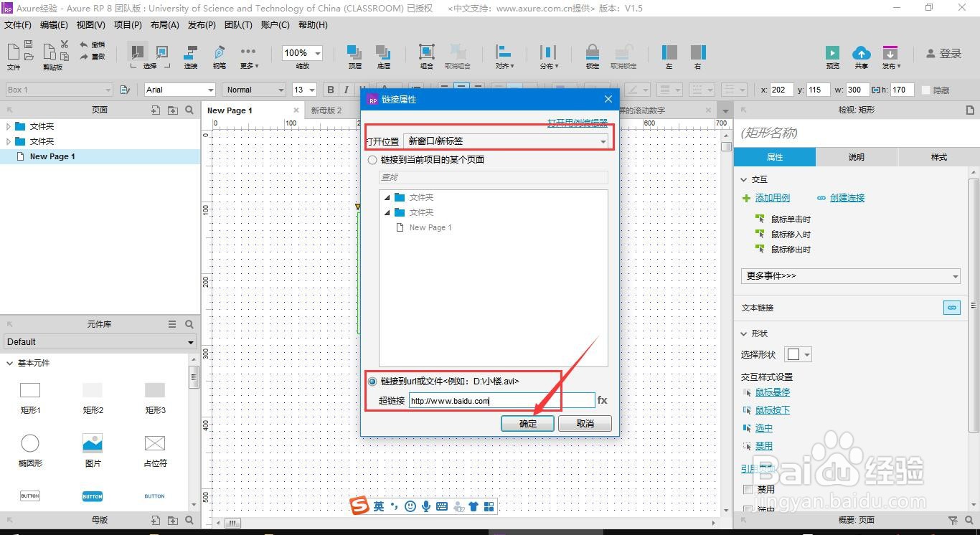Image resolution: width=980 pixels, height=535 pixels.
Task: Click the 取消 button in dialog
Action: [585, 424]
